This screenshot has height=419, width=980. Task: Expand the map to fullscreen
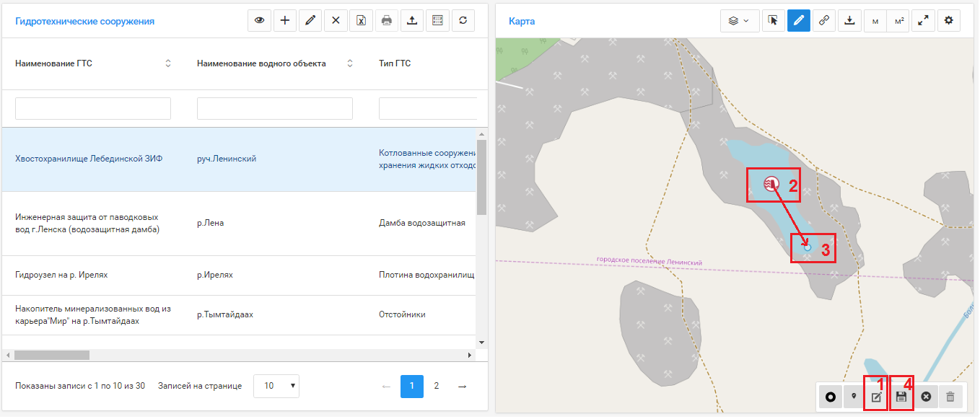tap(923, 21)
